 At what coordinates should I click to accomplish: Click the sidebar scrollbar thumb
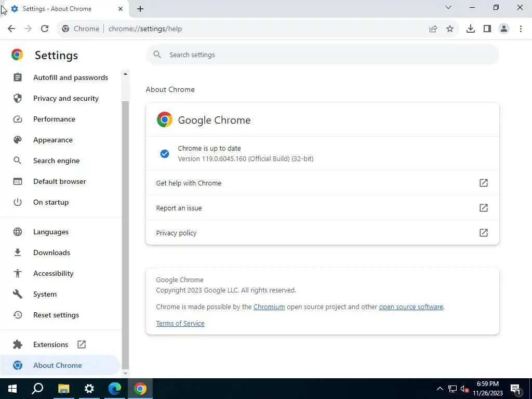click(x=125, y=234)
